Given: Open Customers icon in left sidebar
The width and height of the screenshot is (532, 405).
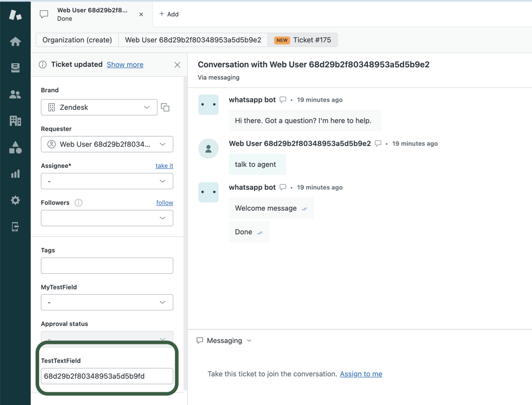Looking at the screenshot, I should pyautogui.click(x=15, y=95).
